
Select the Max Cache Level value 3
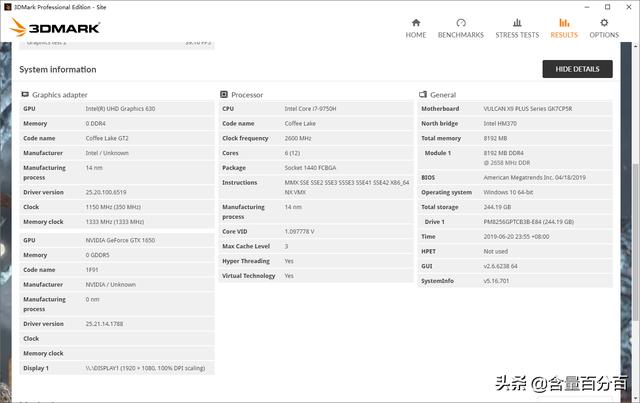(287, 246)
